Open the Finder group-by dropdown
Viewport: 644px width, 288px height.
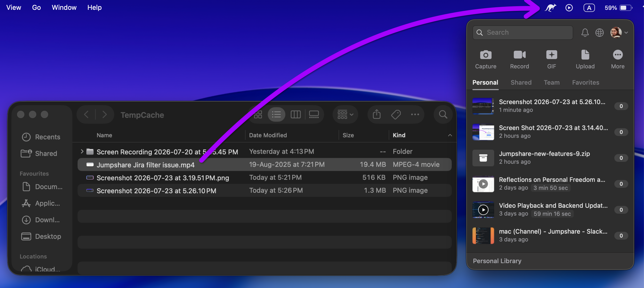(345, 114)
